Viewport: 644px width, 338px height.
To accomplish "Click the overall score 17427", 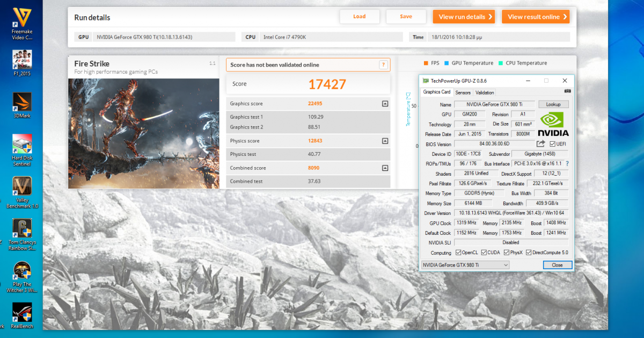I will click(327, 84).
